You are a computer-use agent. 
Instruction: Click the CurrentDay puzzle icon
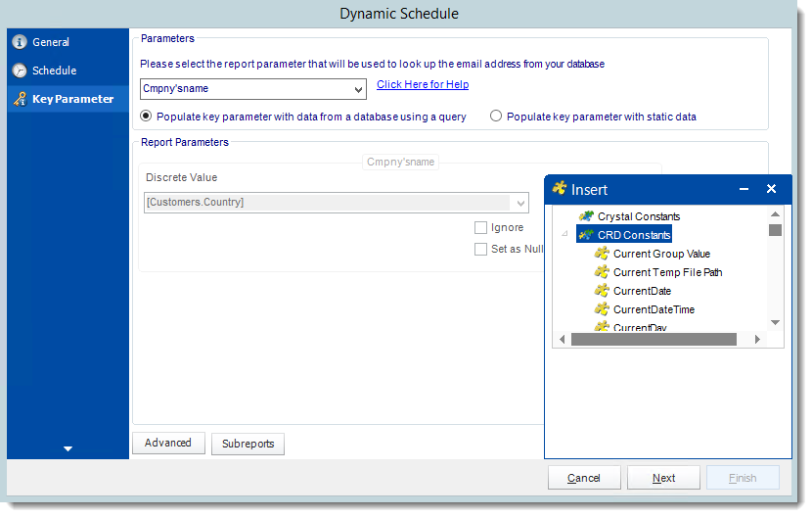pos(602,327)
